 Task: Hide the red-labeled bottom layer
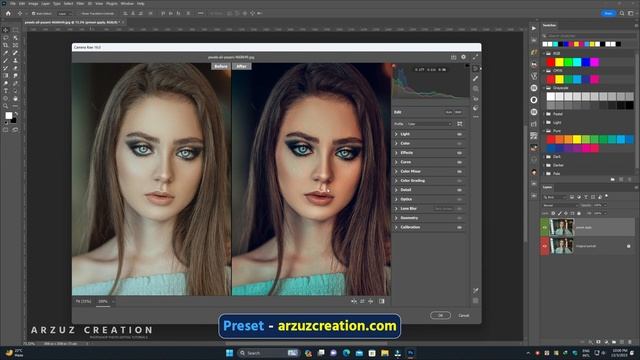click(544, 246)
